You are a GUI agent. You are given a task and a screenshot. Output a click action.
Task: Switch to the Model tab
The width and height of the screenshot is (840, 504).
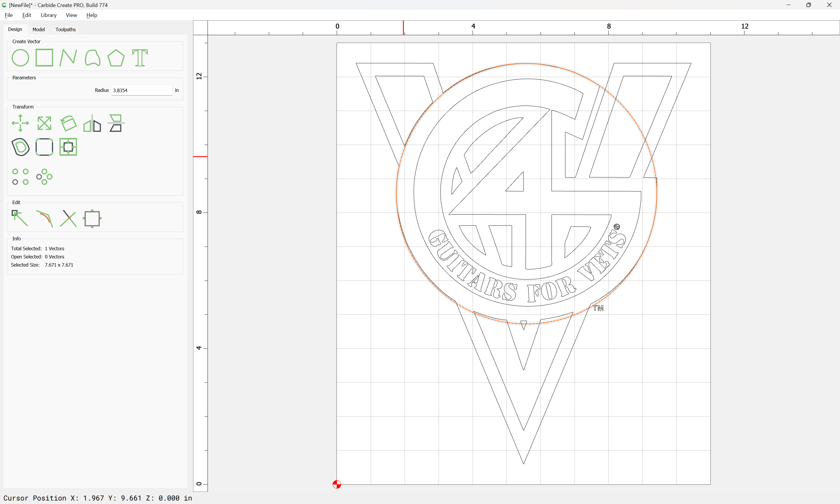[39, 29]
